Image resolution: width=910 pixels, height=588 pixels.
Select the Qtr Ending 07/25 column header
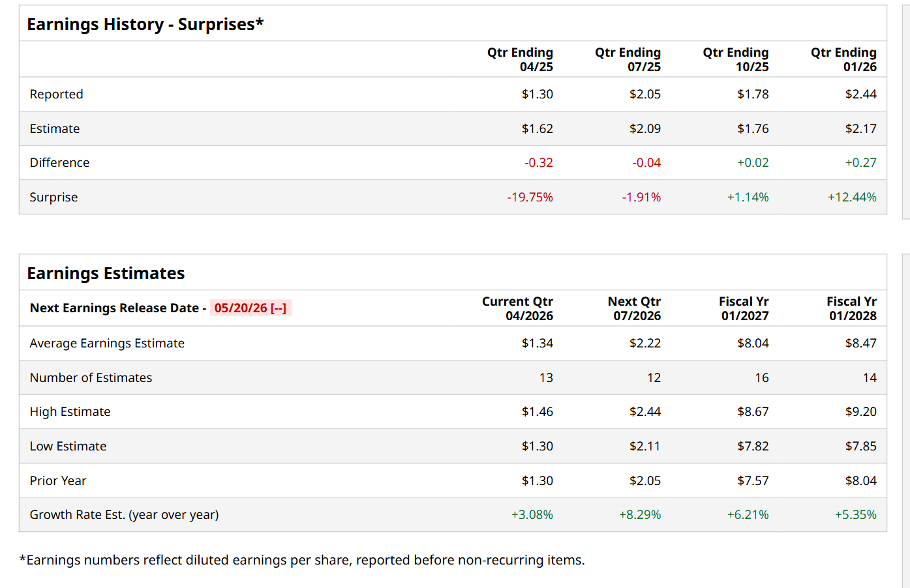[x=628, y=59]
